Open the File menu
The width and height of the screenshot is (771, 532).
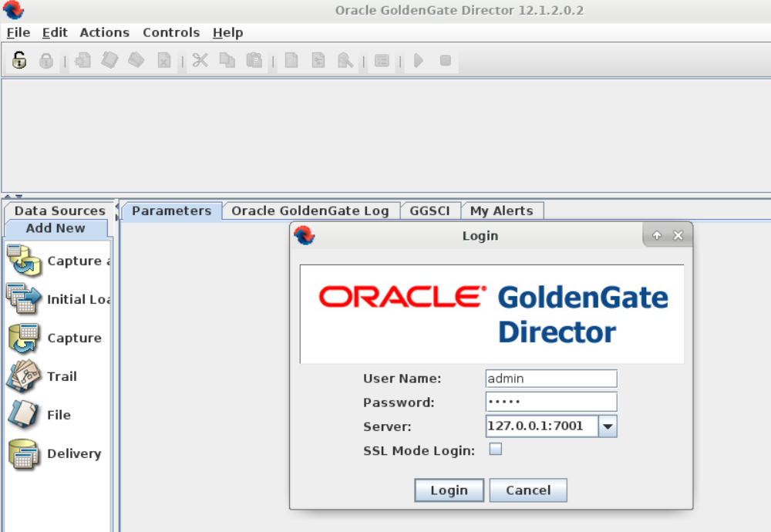click(x=19, y=32)
